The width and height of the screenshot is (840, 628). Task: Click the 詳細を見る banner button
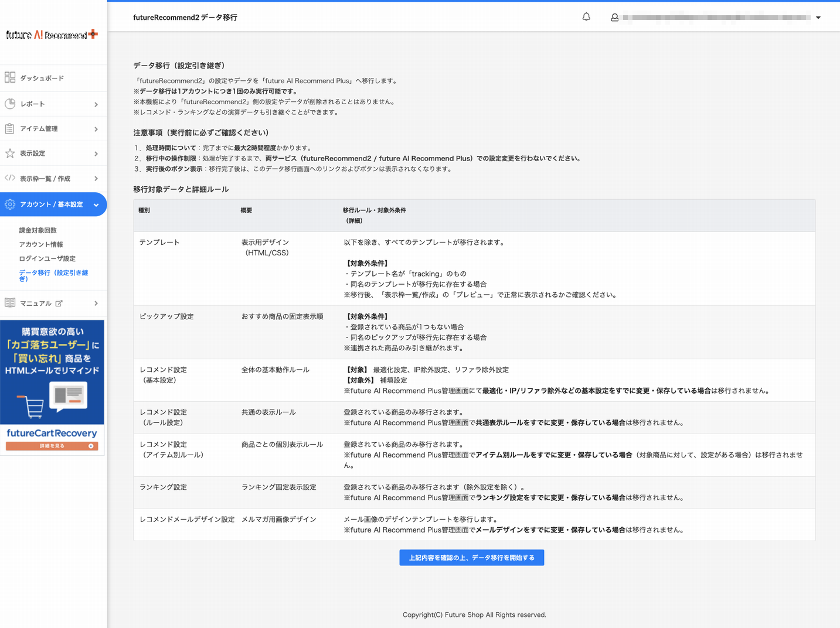[52, 446]
